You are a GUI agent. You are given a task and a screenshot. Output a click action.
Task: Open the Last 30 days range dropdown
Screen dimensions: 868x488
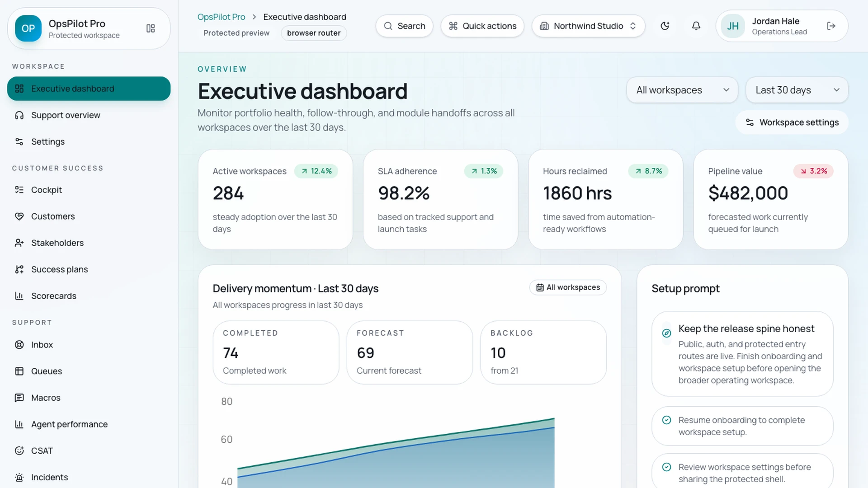[797, 90]
